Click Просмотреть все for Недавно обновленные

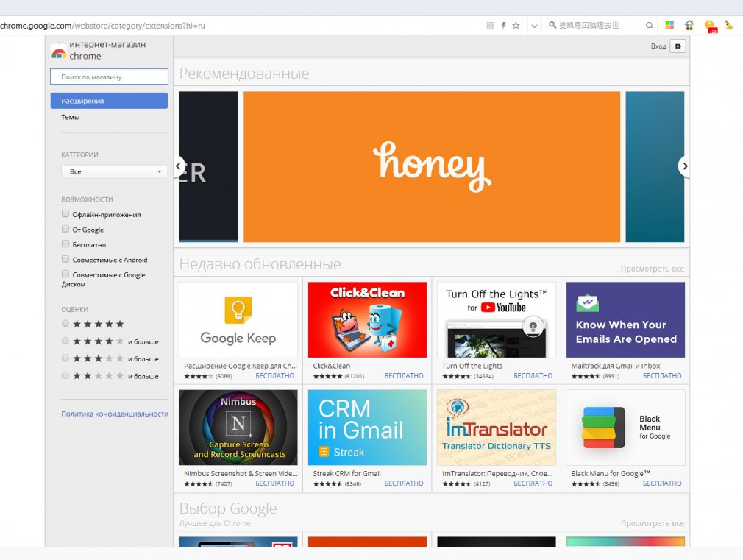tap(652, 269)
